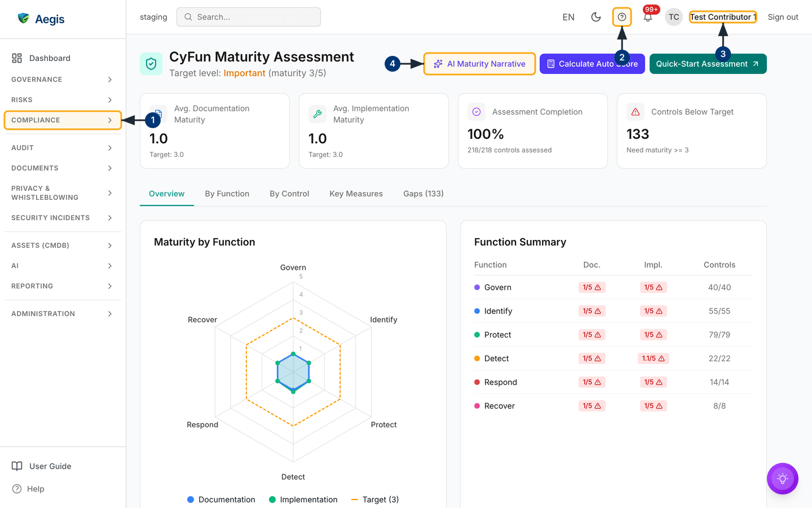Go to Dashboard in sidebar
Viewport: 812px width, 508px height.
click(62, 58)
